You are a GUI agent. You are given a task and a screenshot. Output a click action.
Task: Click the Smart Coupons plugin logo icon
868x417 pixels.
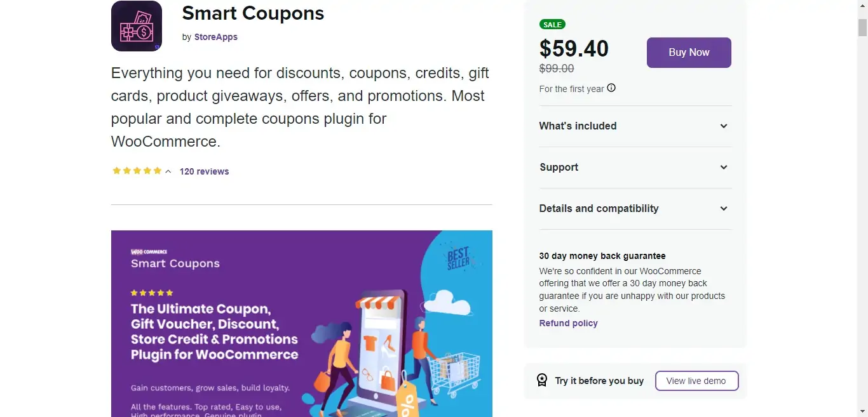click(x=137, y=27)
